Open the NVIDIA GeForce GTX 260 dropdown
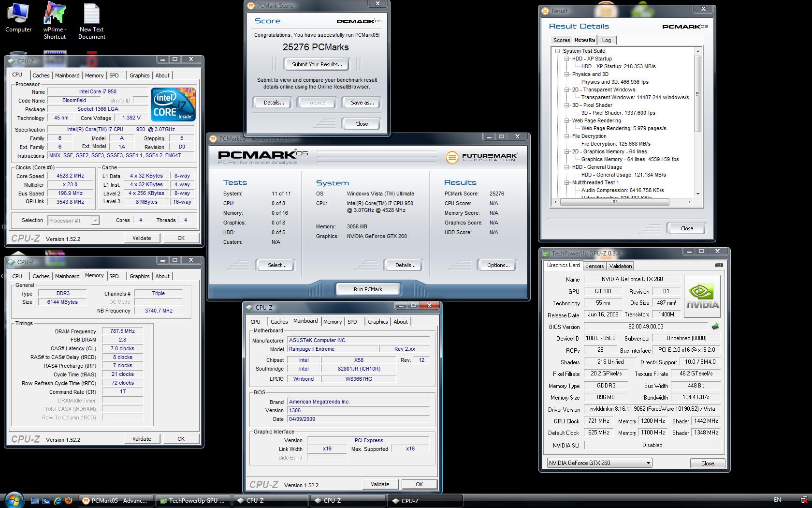Image resolution: width=812 pixels, height=508 pixels. (x=599, y=463)
